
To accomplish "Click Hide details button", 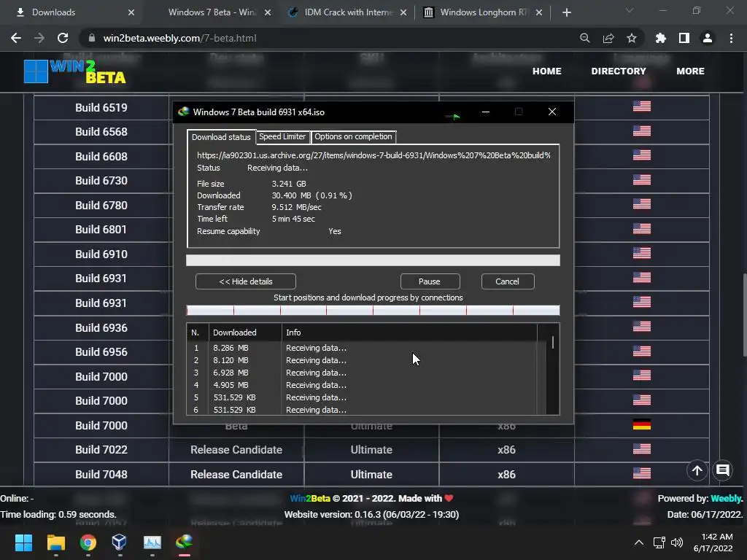I will click(x=246, y=281).
